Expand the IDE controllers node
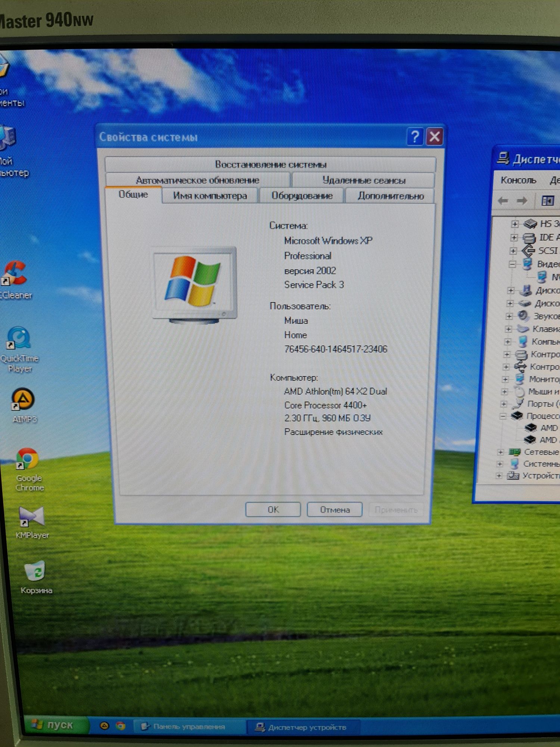Image resolution: width=560 pixels, height=747 pixels. 514,238
